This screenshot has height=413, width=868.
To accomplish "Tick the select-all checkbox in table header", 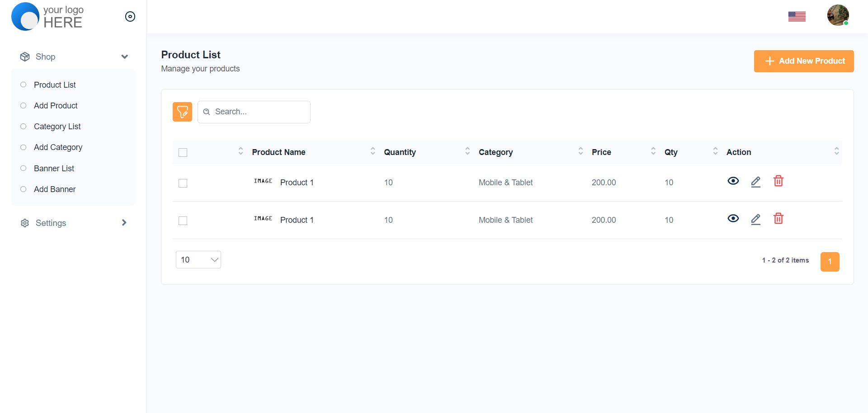I will pyautogui.click(x=183, y=153).
